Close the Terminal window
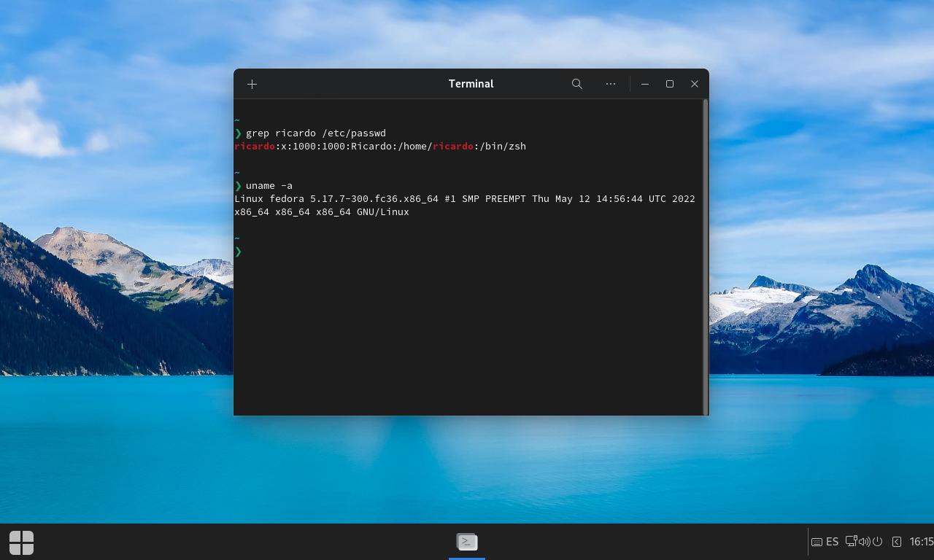The height and width of the screenshot is (560, 934). coord(695,84)
